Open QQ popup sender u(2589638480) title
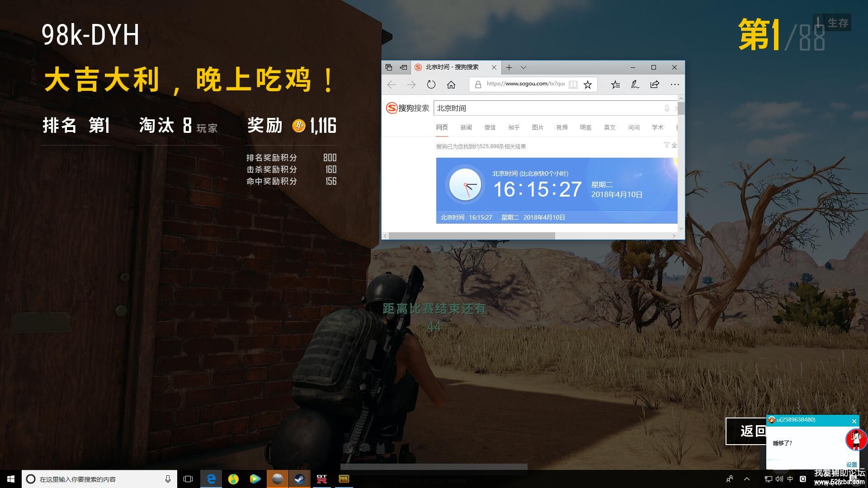This screenshot has width=868, height=488. click(x=796, y=420)
